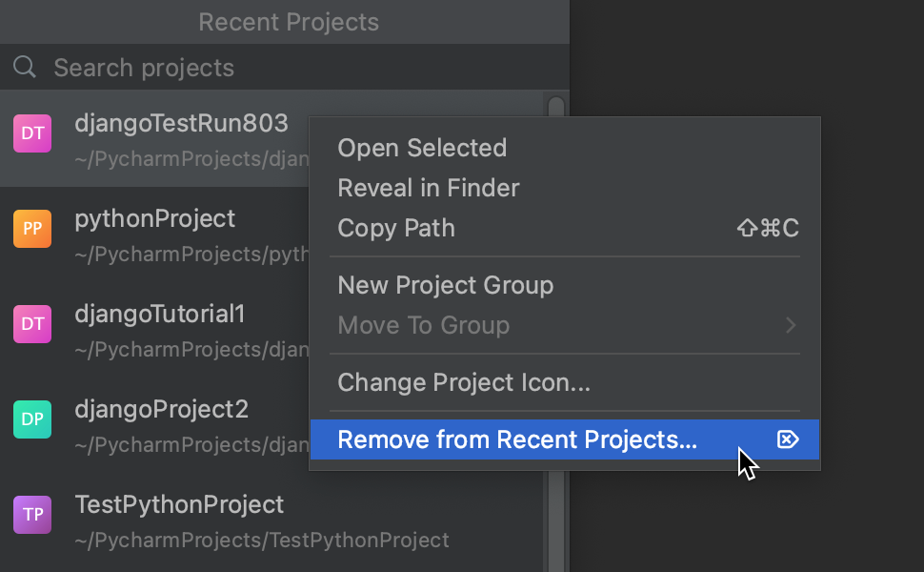Click the djangoTestRun803 project icon
The height and width of the screenshot is (572, 924).
[32, 133]
